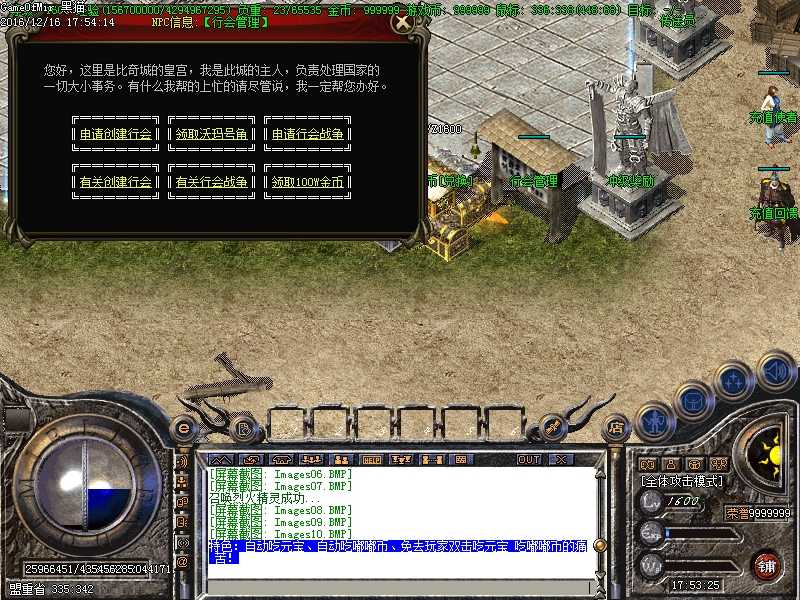Image resolution: width=800 pixels, height=600 pixels.
Task: Click the round gold chat scrollbar knob
Action: point(601,545)
